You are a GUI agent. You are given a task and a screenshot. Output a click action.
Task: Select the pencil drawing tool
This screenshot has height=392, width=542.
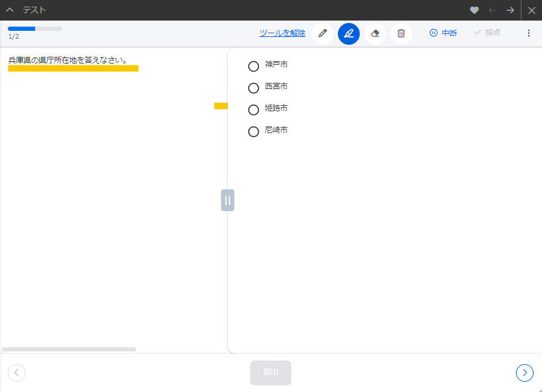coord(323,33)
